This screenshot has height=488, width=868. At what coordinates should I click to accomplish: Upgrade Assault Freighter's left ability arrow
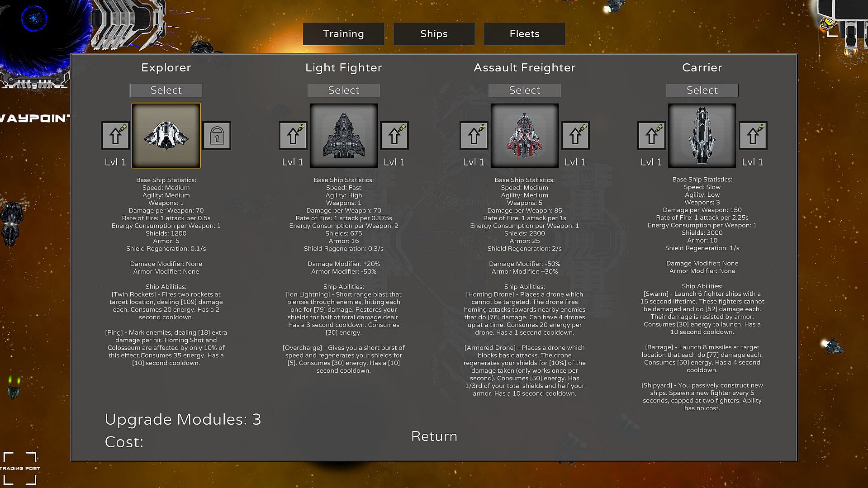[x=474, y=135]
